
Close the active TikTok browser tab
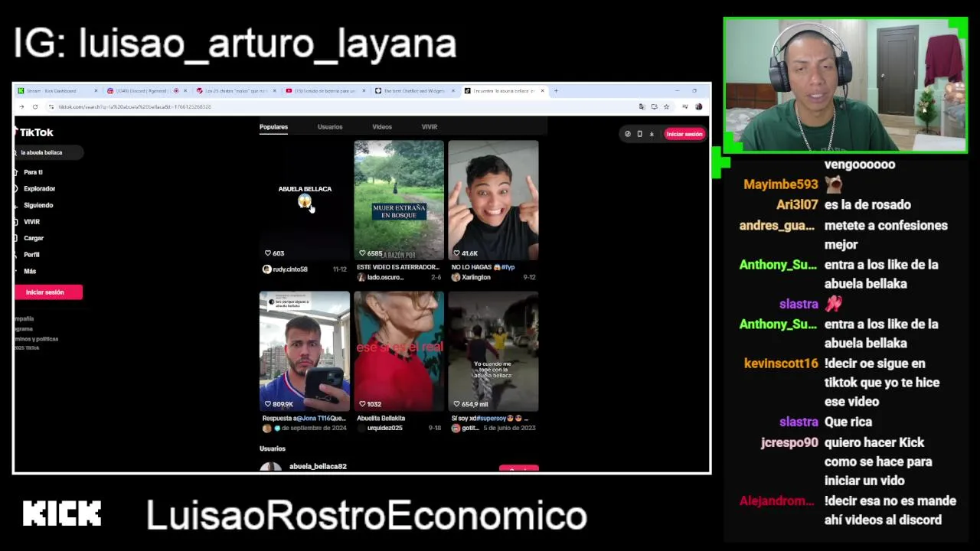542,91
